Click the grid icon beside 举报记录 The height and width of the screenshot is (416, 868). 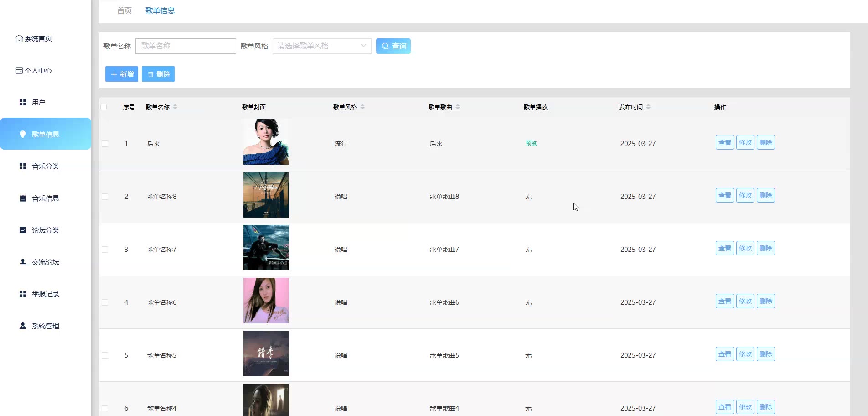[23, 294]
